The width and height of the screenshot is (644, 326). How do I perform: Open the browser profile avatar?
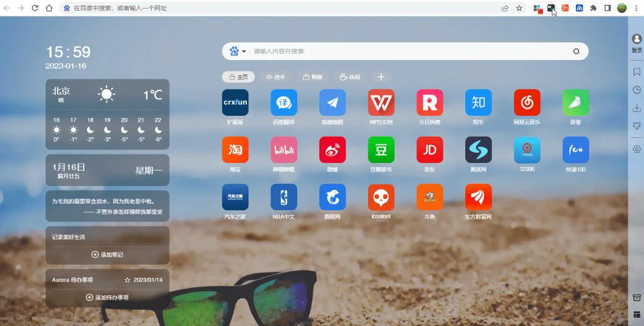click(622, 8)
